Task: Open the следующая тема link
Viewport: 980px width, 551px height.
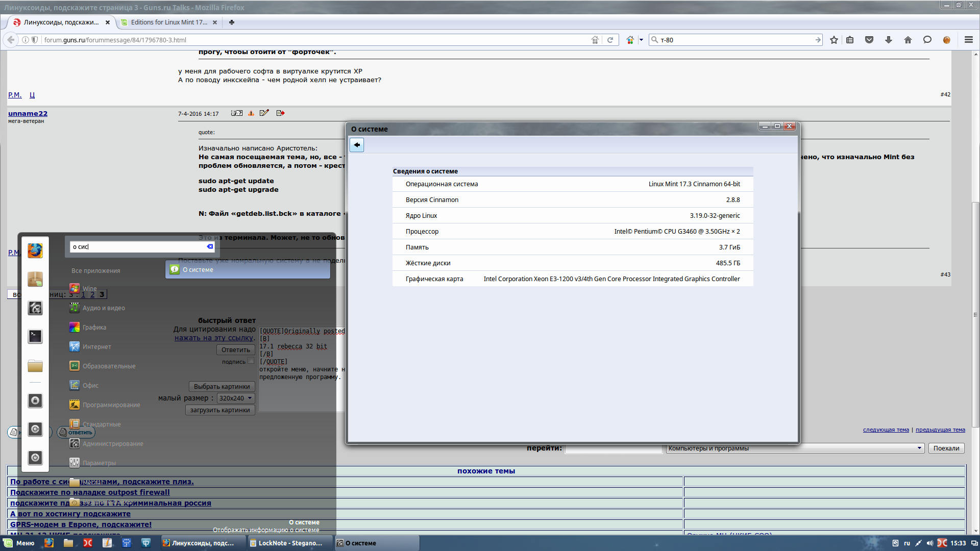Action: [x=886, y=430]
